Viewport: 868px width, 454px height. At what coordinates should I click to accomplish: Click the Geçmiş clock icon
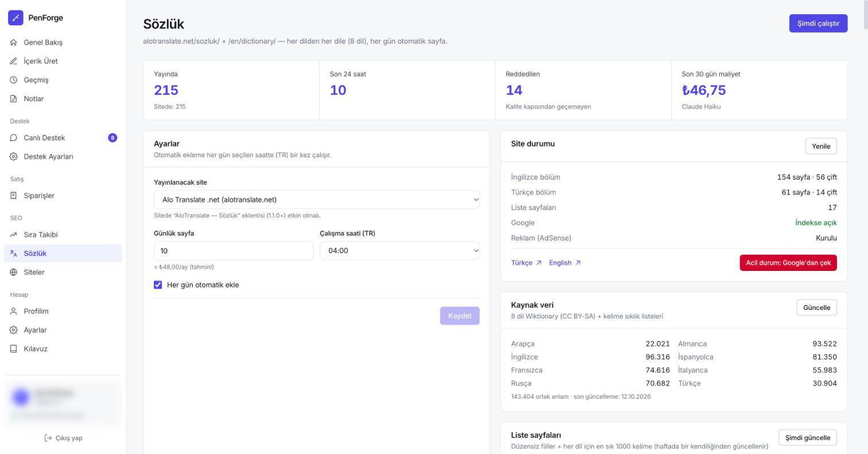tap(14, 80)
